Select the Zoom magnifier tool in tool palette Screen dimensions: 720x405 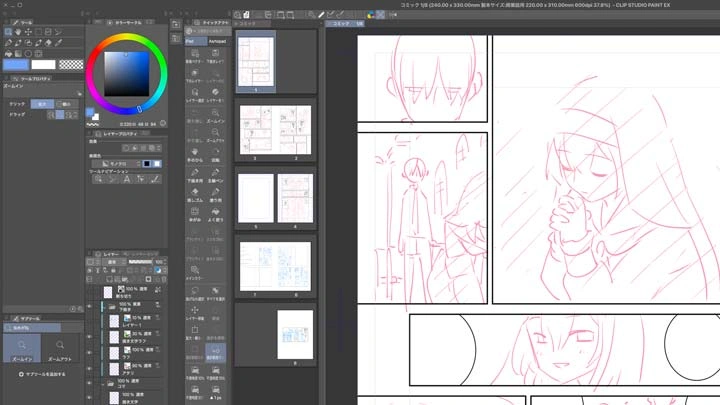pos(9,31)
